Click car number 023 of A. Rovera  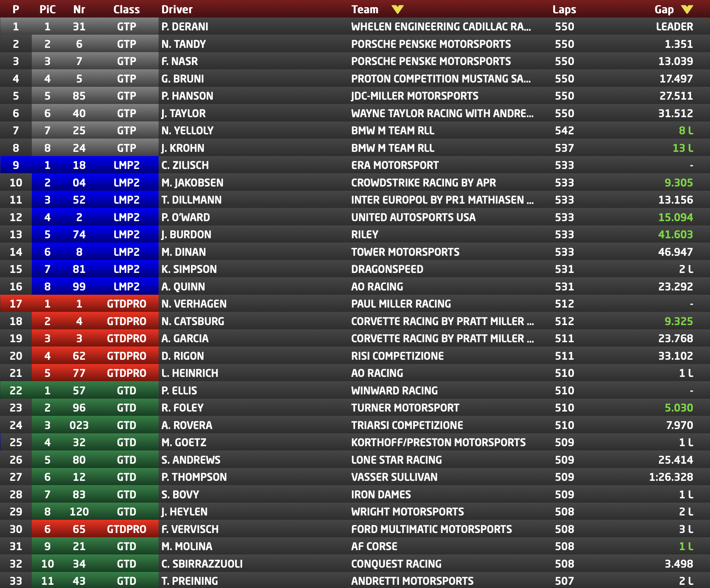coord(79,425)
